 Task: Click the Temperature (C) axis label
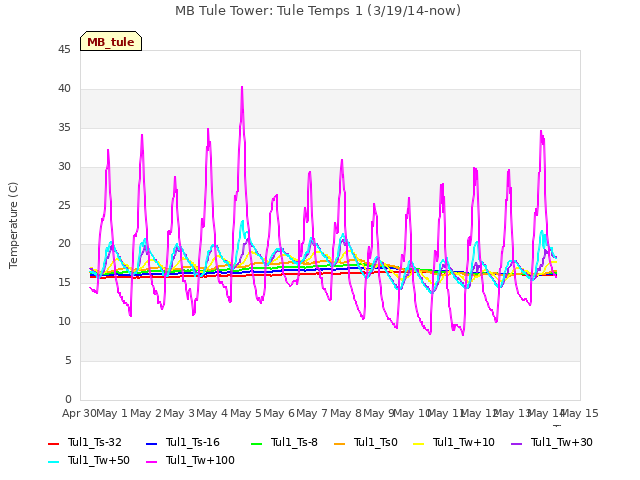[13, 225]
